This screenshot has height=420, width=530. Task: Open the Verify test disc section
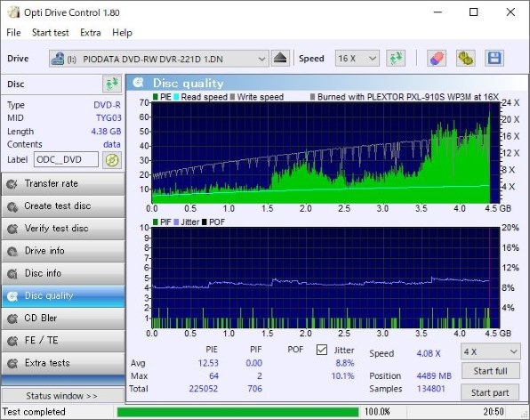pos(63,229)
